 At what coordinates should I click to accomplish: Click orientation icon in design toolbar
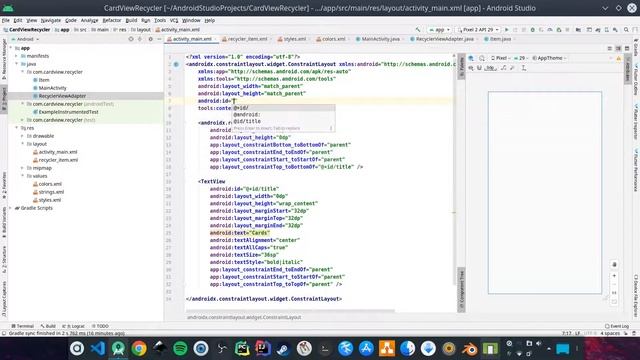482,58
